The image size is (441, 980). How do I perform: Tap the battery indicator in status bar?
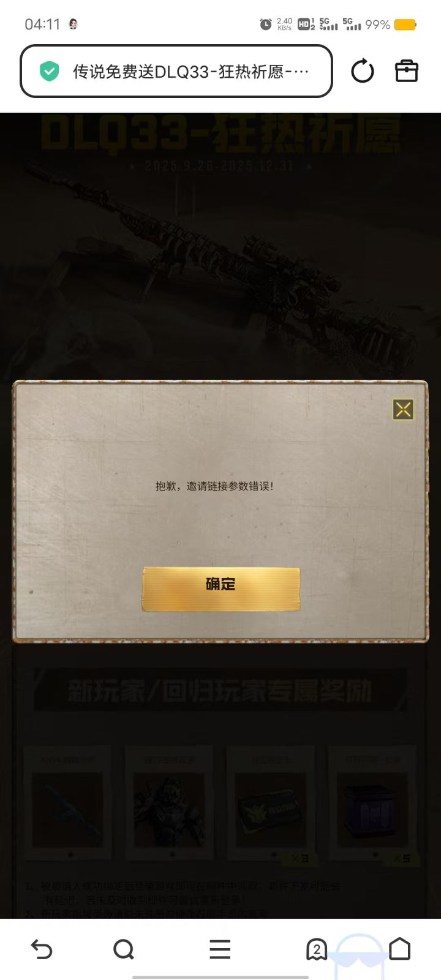pyautogui.click(x=405, y=24)
